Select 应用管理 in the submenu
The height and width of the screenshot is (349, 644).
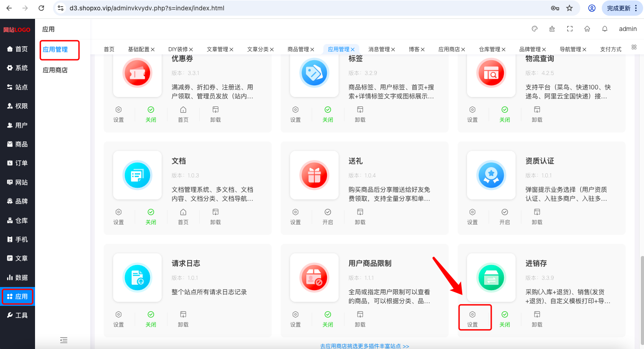click(55, 49)
